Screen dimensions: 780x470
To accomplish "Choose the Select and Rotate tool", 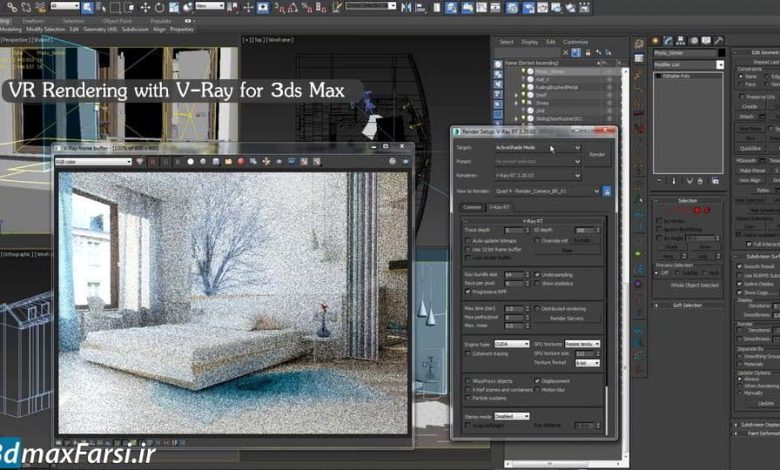I will coord(159,7).
